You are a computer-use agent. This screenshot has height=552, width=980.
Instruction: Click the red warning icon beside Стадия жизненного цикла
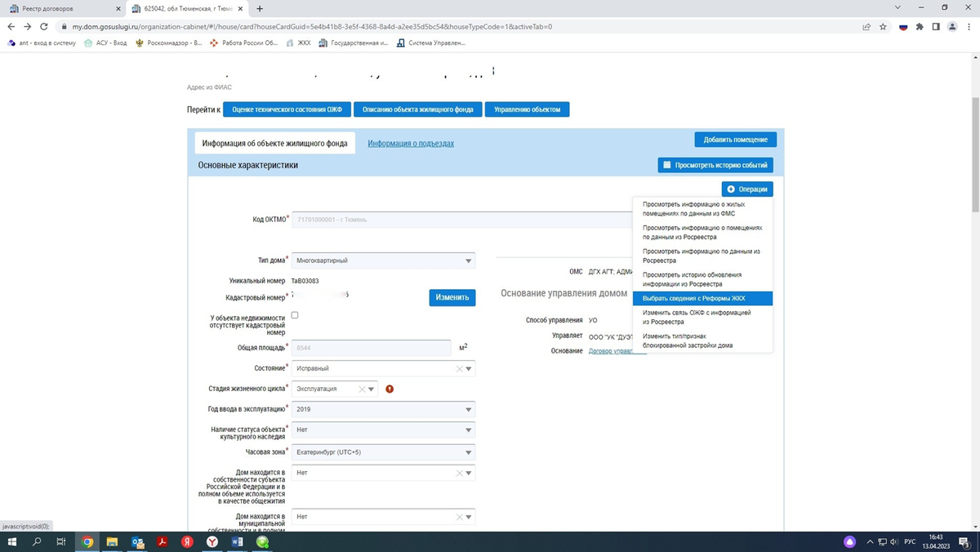point(390,389)
